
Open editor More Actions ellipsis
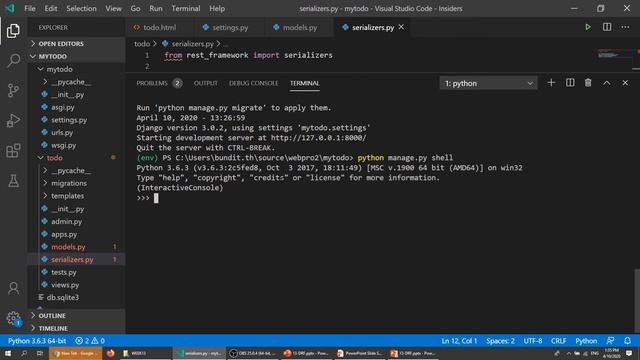coord(625,27)
